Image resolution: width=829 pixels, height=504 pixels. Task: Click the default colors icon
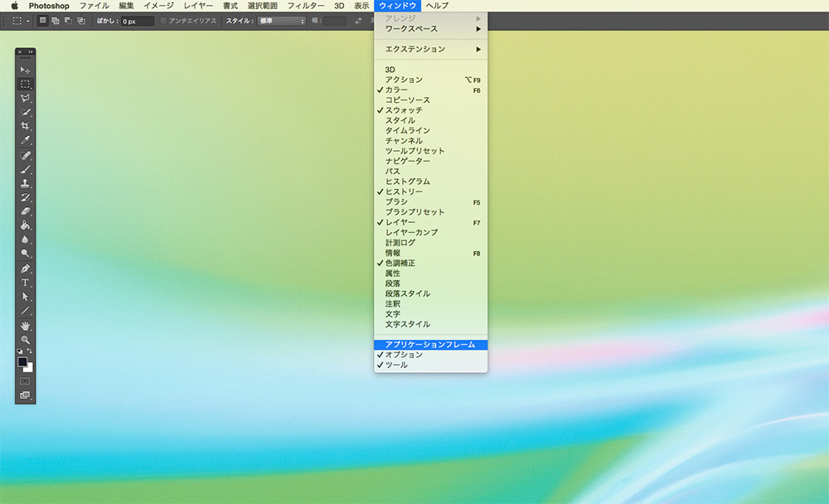[x=20, y=351]
